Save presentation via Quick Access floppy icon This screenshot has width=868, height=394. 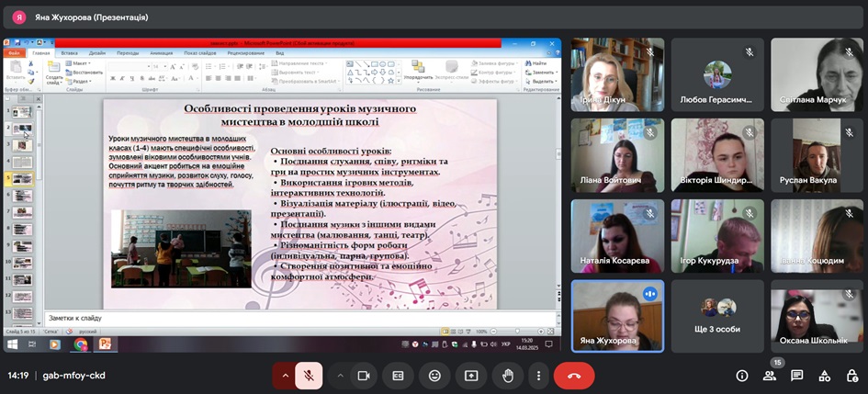point(17,43)
